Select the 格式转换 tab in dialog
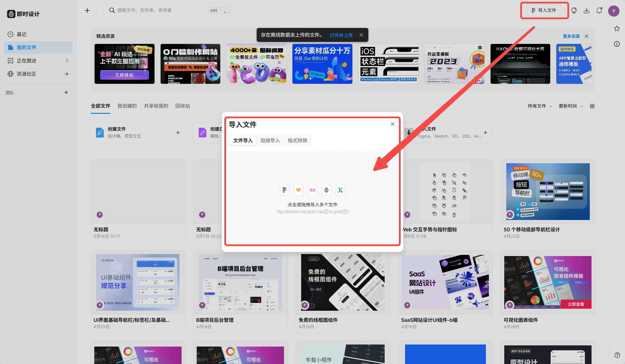Image resolution: width=625 pixels, height=364 pixels. (297, 141)
